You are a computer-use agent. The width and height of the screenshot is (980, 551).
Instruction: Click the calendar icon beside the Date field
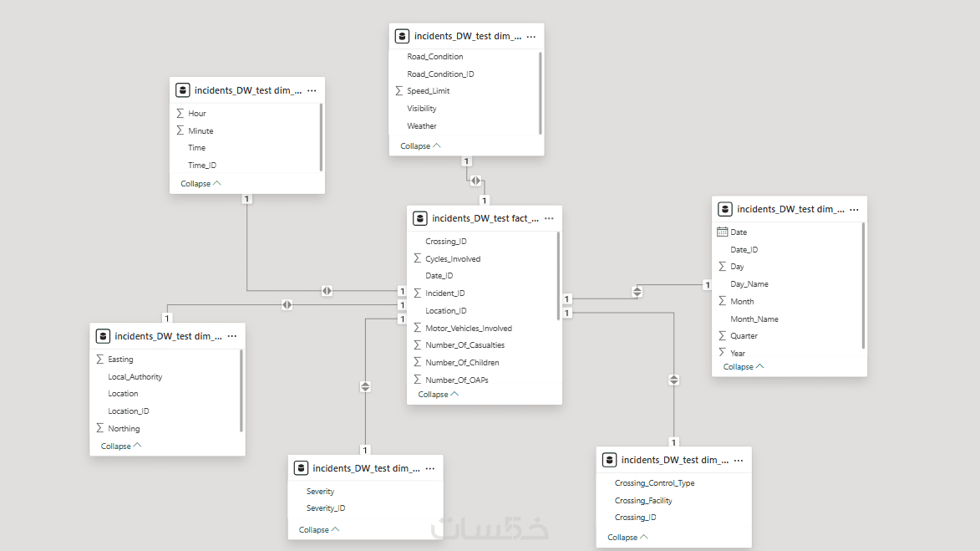(723, 232)
